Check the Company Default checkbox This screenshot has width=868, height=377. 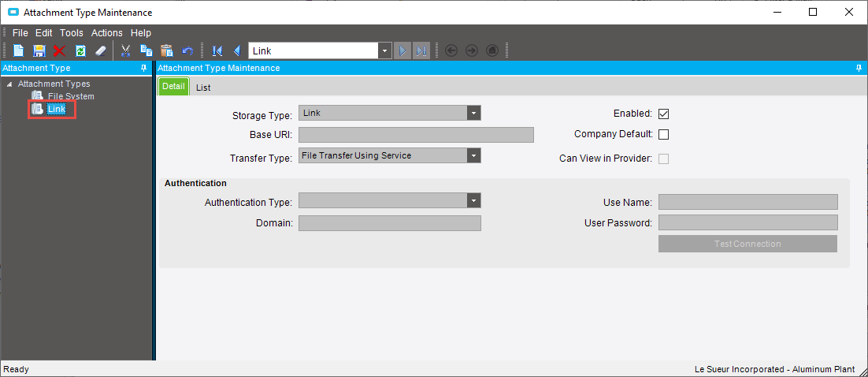[664, 134]
